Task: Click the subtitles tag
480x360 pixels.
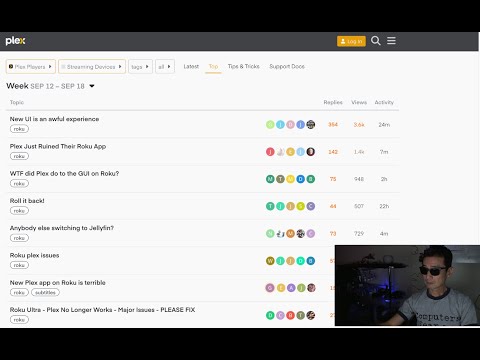Action: tap(45, 292)
